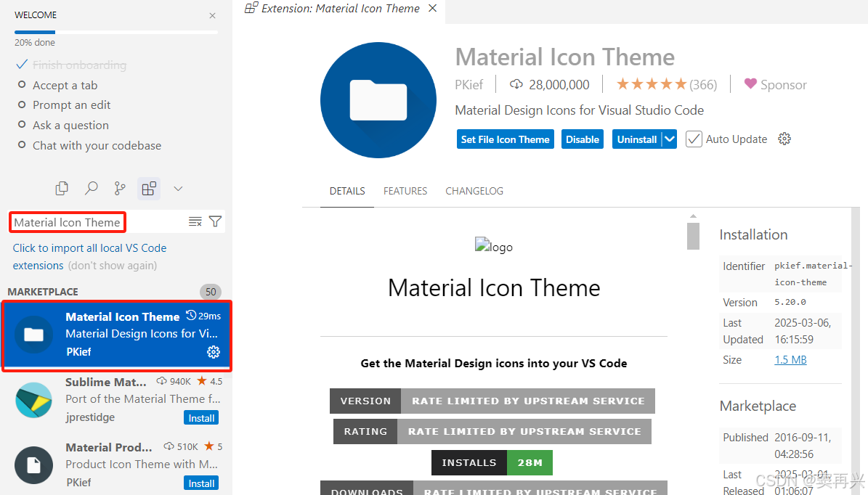
Task: Open the 1.5 MB size link
Action: pyautogui.click(x=790, y=360)
